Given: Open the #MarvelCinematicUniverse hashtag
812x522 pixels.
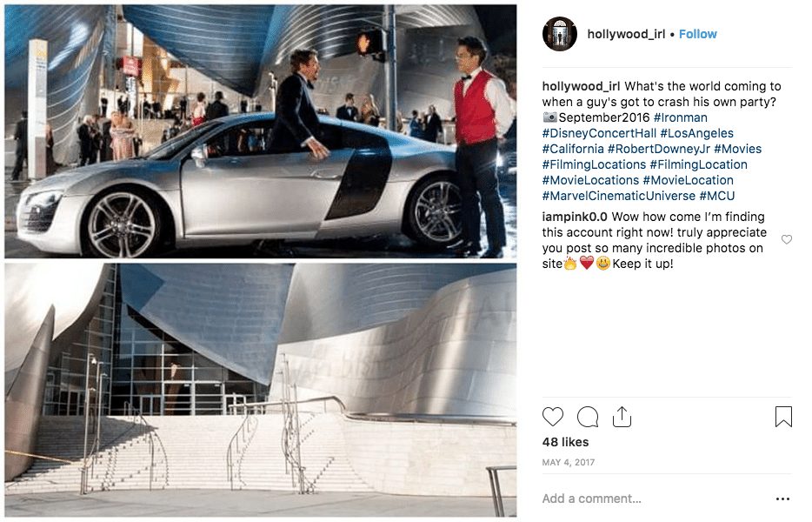Looking at the screenshot, I should pyautogui.click(x=619, y=196).
